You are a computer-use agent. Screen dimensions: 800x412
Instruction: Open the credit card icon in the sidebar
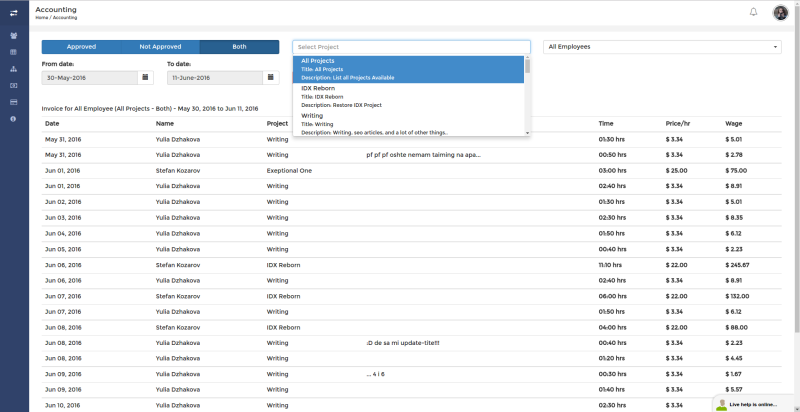coord(13,102)
